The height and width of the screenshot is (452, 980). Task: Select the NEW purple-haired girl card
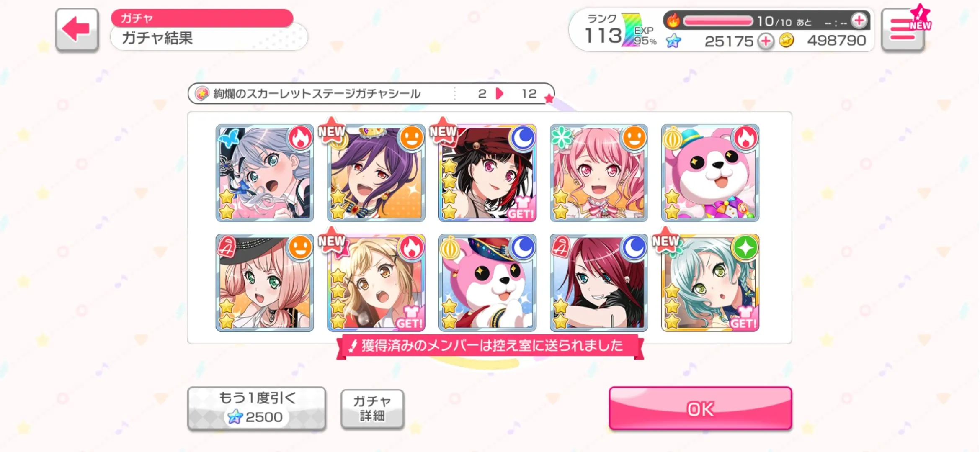pos(376,173)
